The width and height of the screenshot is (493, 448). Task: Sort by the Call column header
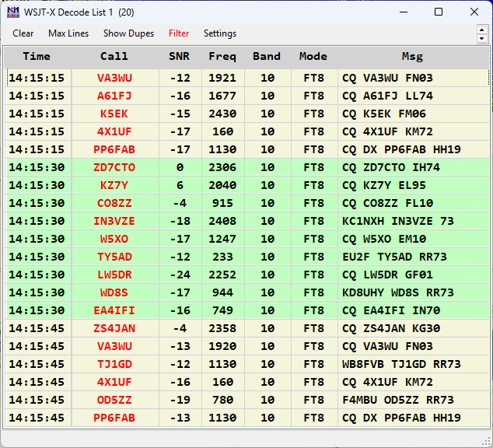click(x=114, y=57)
